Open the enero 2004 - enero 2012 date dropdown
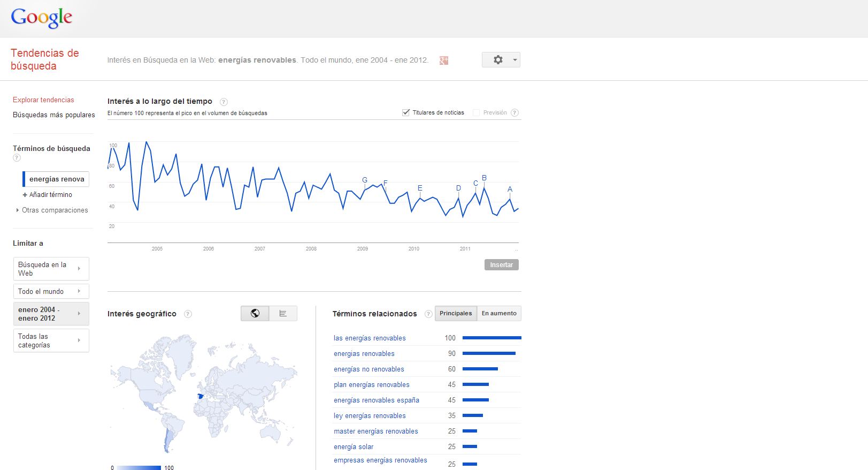The width and height of the screenshot is (868, 470). pos(51,314)
